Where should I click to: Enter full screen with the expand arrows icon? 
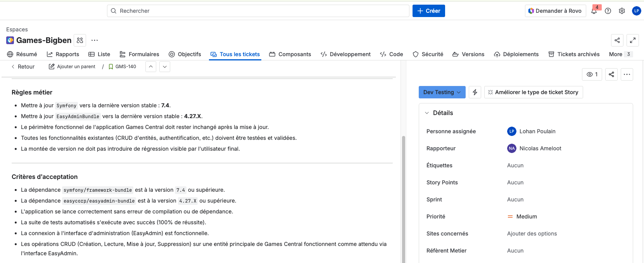coord(633,40)
